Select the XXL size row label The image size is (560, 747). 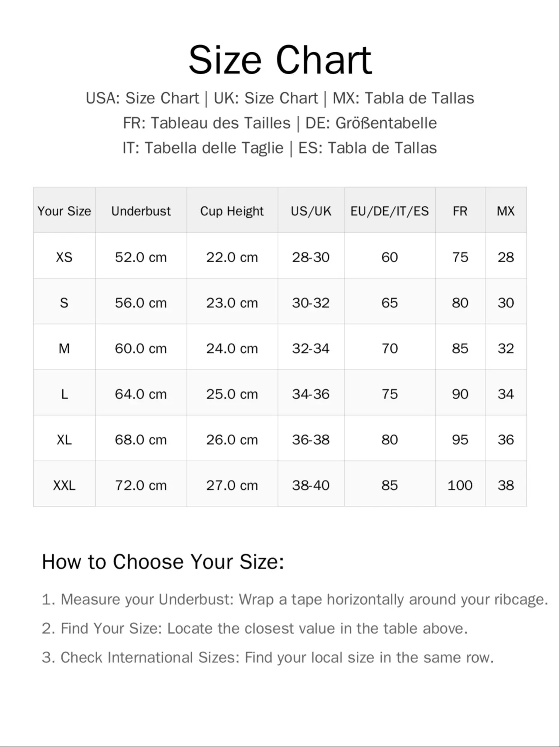tap(64, 485)
